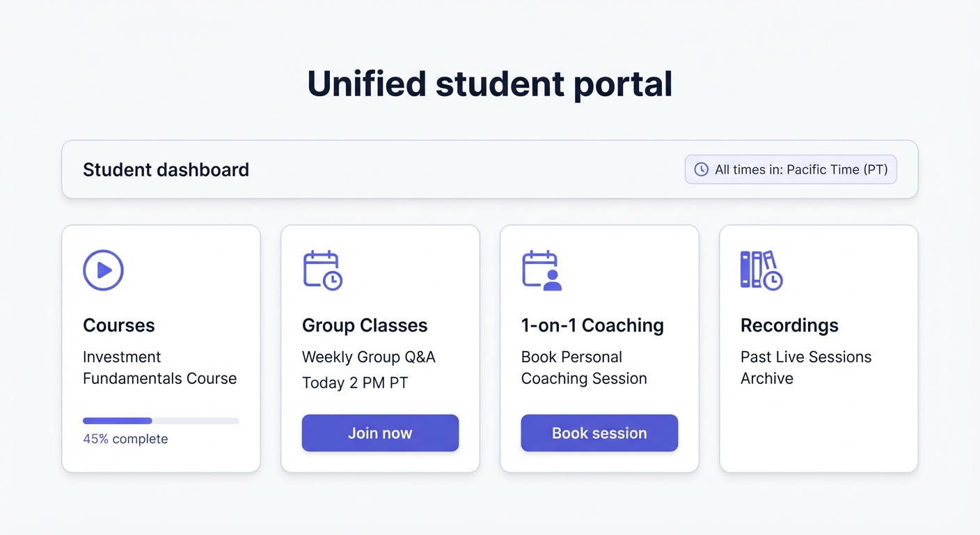
Task: Open the Past Live Sessions Archive link
Action: [805, 367]
